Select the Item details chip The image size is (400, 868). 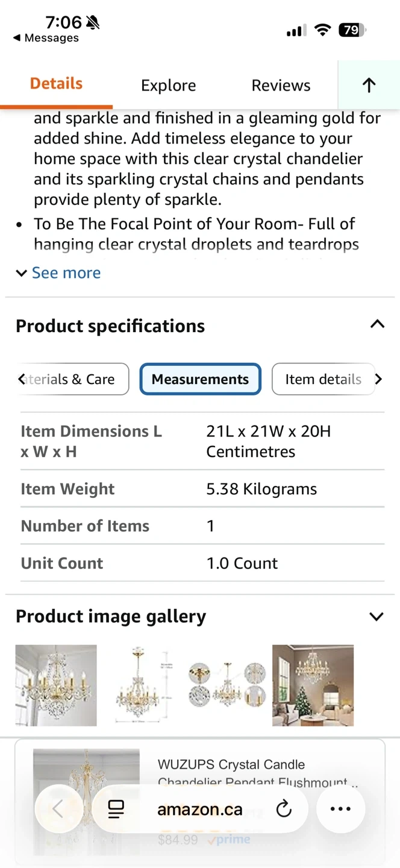click(323, 379)
